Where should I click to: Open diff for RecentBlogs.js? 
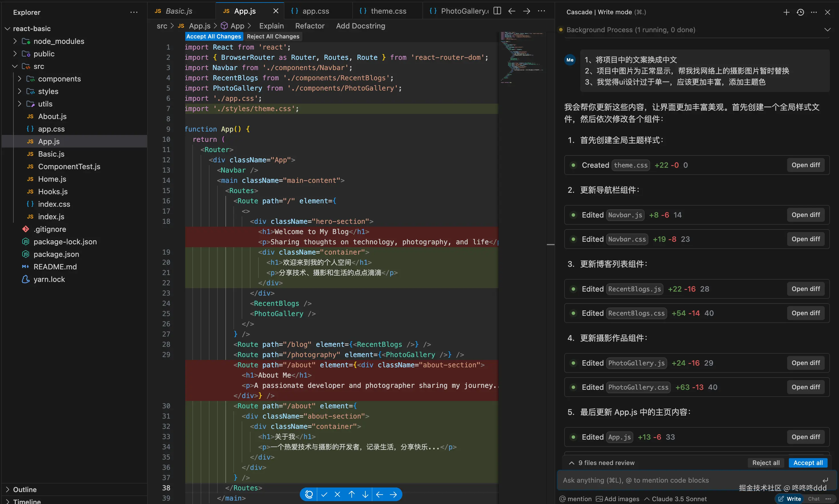805,288
